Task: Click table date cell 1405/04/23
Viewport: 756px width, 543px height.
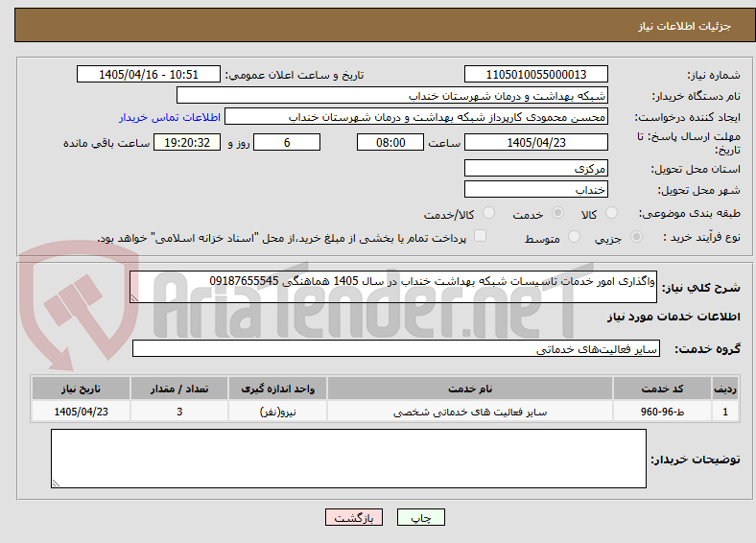Action: pos(81,412)
